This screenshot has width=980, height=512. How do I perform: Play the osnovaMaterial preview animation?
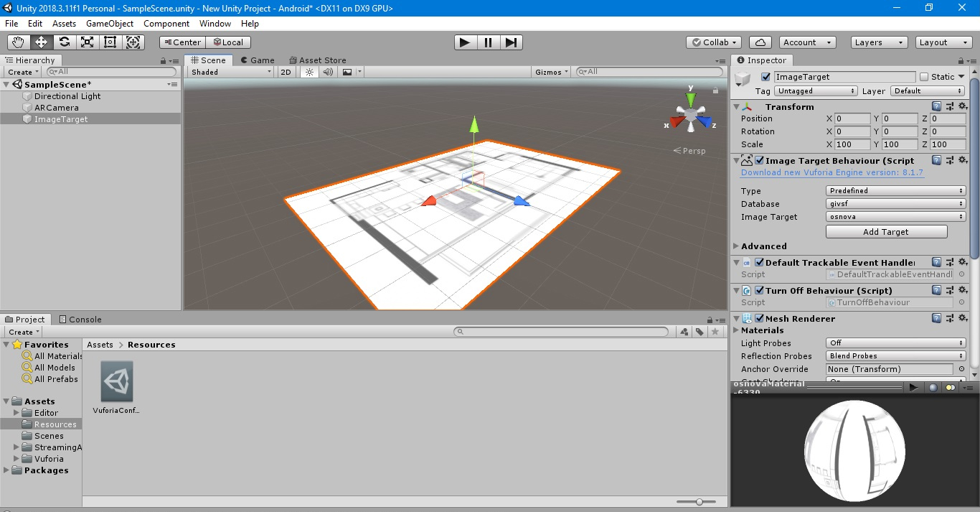[913, 388]
